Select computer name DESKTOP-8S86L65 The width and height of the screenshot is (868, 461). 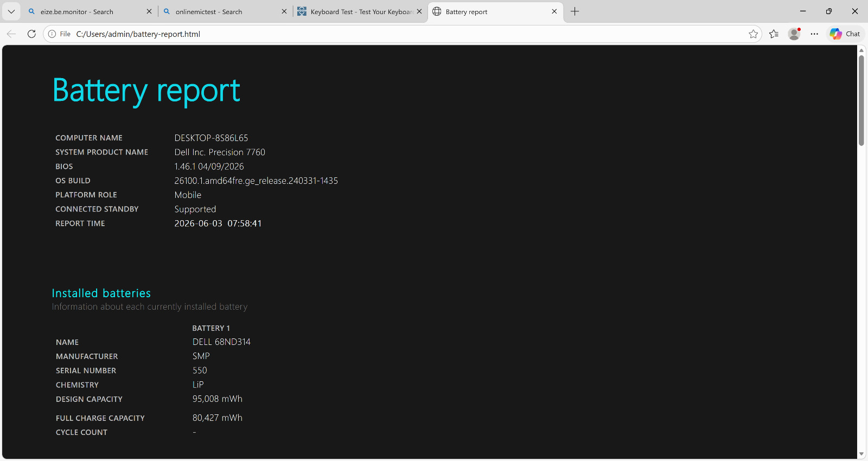(211, 138)
